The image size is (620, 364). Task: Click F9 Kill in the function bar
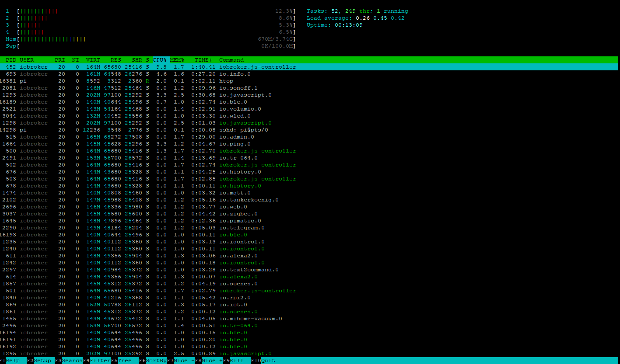tap(237, 361)
